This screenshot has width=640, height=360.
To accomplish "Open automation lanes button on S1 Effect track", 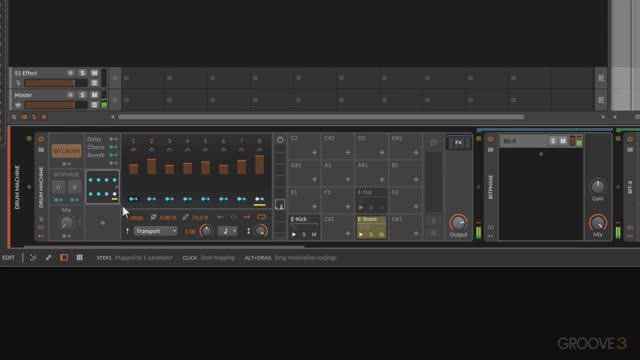I will (94, 83).
